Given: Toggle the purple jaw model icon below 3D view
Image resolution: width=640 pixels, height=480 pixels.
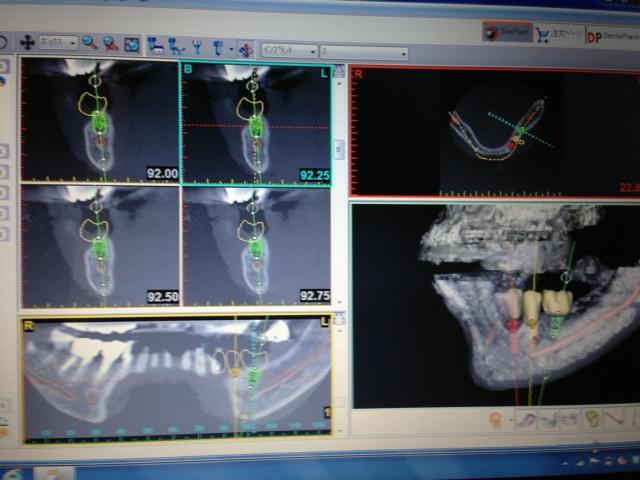Looking at the screenshot, I should (526, 420).
